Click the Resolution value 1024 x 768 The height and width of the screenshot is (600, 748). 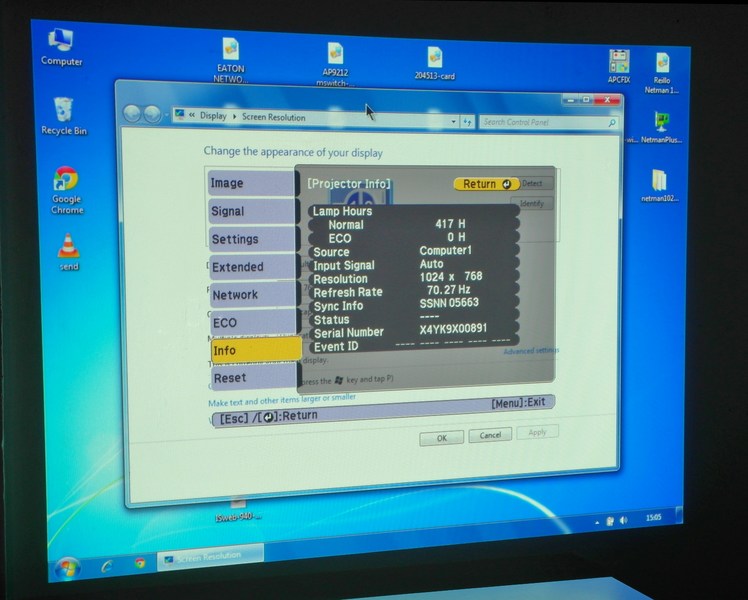tap(451, 276)
